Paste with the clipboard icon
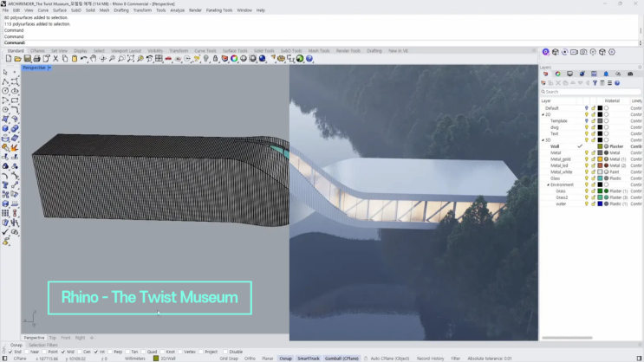644x362 pixels. pos(75,59)
